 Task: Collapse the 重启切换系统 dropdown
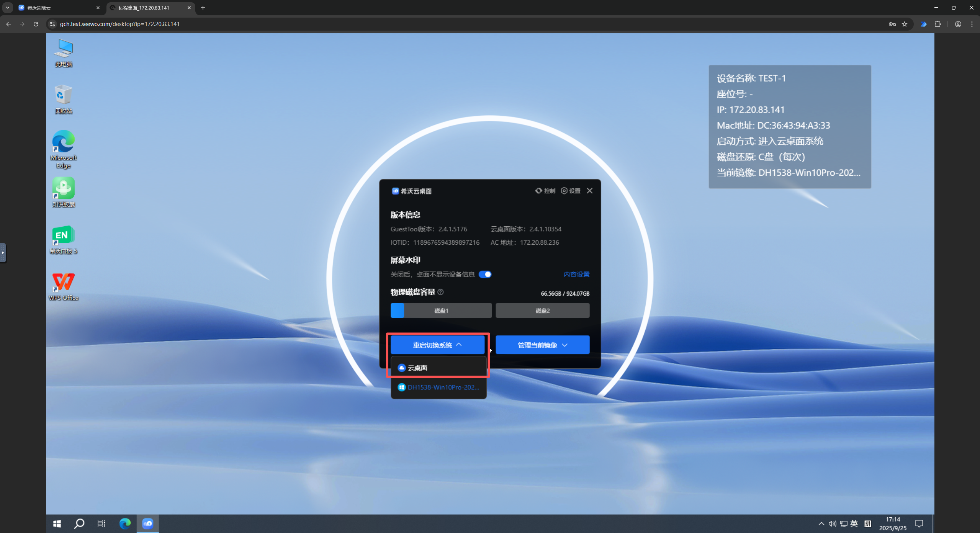coord(437,345)
